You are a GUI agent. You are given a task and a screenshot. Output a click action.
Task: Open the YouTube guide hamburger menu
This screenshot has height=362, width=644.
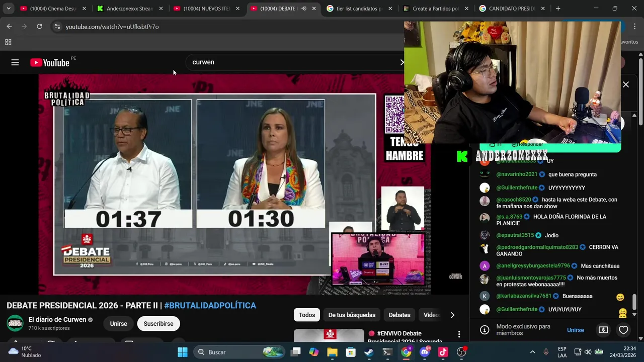(x=15, y=62)
